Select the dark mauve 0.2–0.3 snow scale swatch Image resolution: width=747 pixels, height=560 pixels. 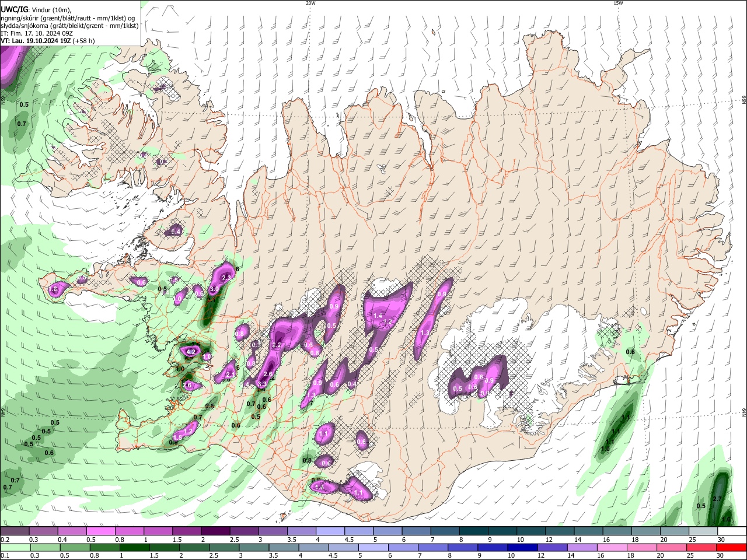(x=15, y=531)
